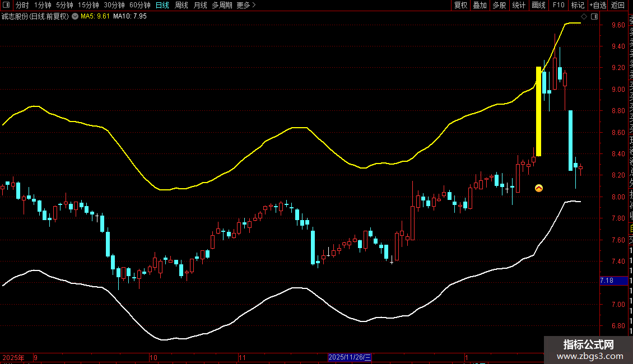Click the 返回 back button
The image size is (633, 364).
tap(618, 5)
